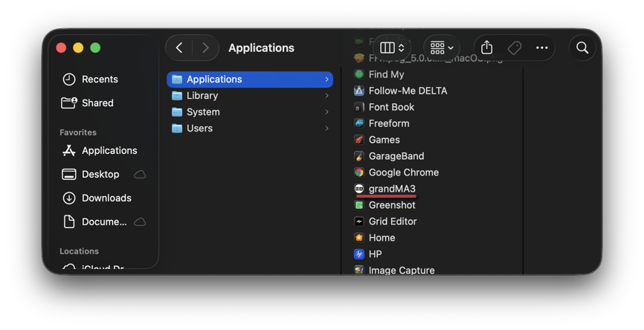Click the iCloud status icon beside Desktop

[x=140, y=175]
